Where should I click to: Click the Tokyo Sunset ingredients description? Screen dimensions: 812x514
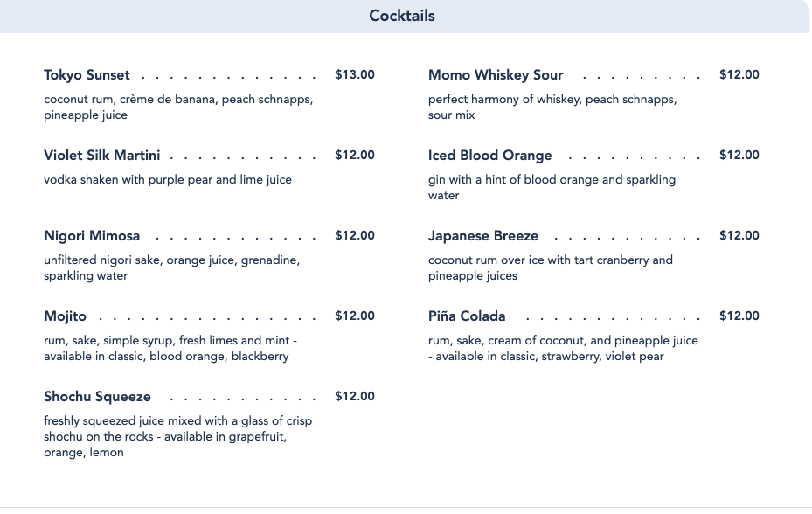click(178, 108)
